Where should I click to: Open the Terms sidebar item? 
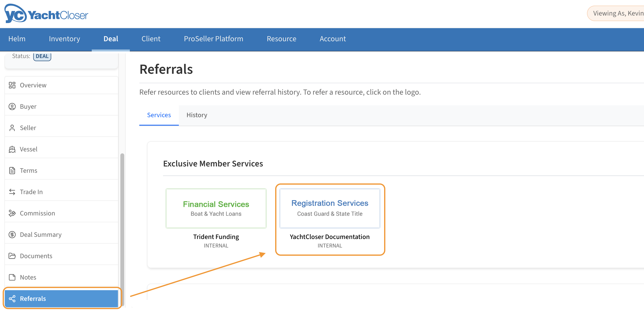pos(28,171)
